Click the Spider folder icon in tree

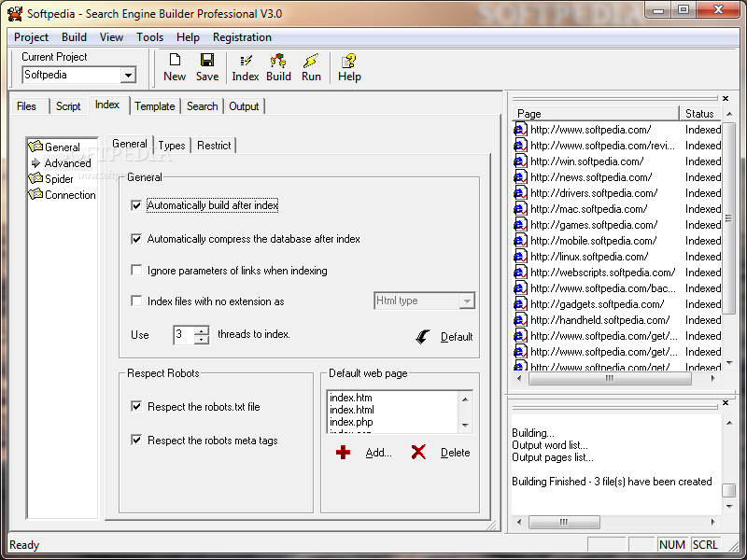(35, 178)
